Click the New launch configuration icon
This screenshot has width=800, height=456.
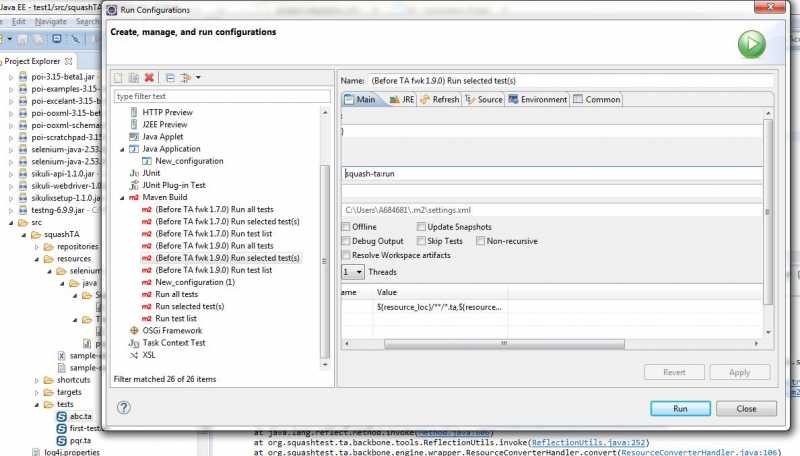[x=119, y=78]
